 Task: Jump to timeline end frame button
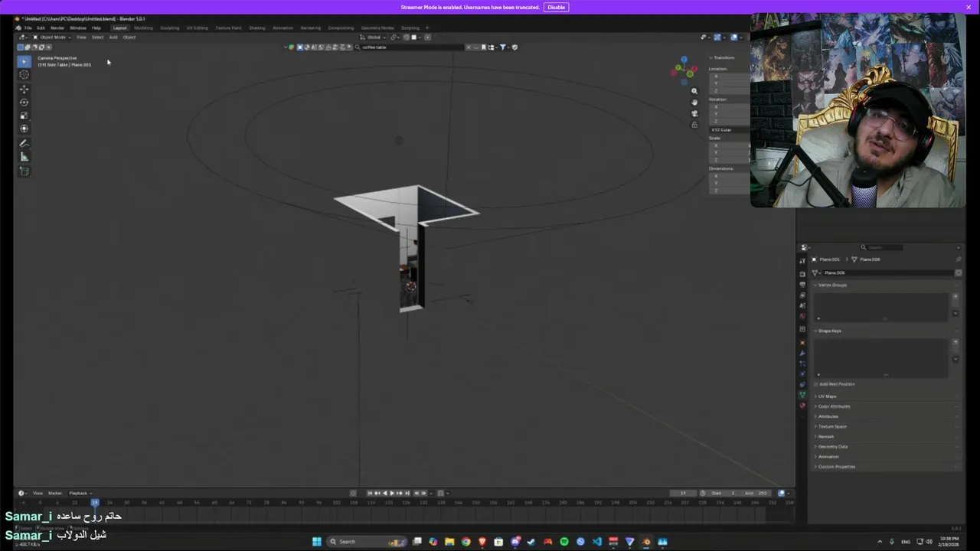[x=407, y=493]
